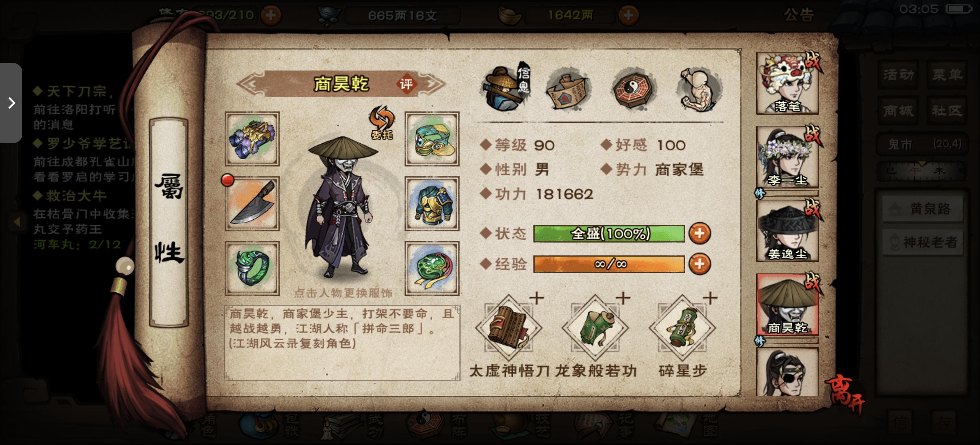
Task: Add status with 状态 plus button
Action: coord(699,233)
